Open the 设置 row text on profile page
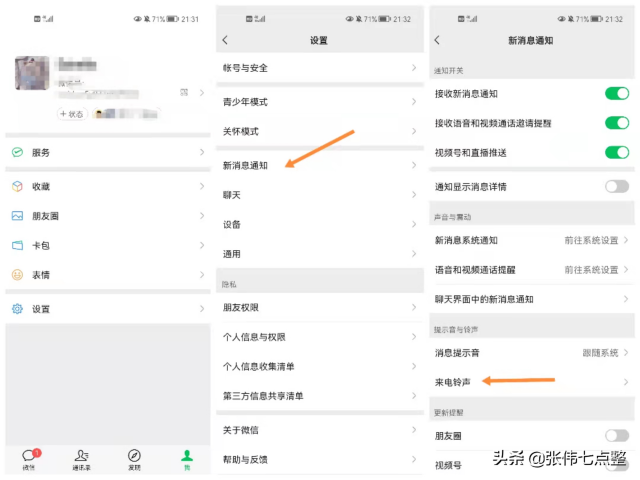Image resolution: width=640 pixels, height=480 pixels. click(x=41, y=309)
